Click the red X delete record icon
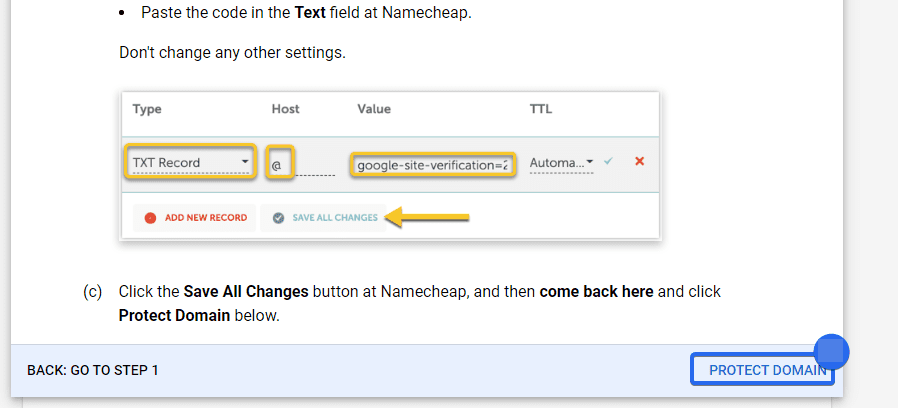Viewport: 898px width, 408px height. [x=639, y=161]
